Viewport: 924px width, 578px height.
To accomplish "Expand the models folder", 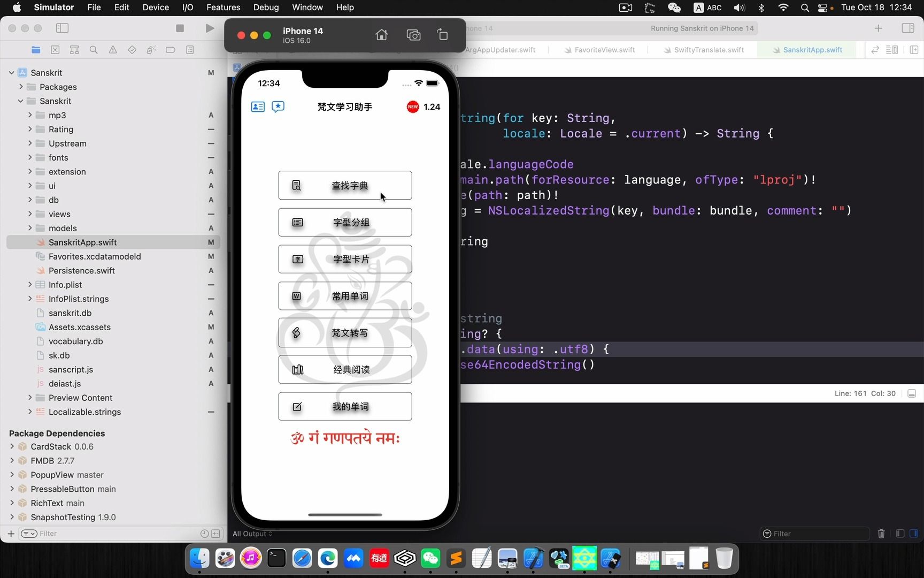I will coord(30,228).
